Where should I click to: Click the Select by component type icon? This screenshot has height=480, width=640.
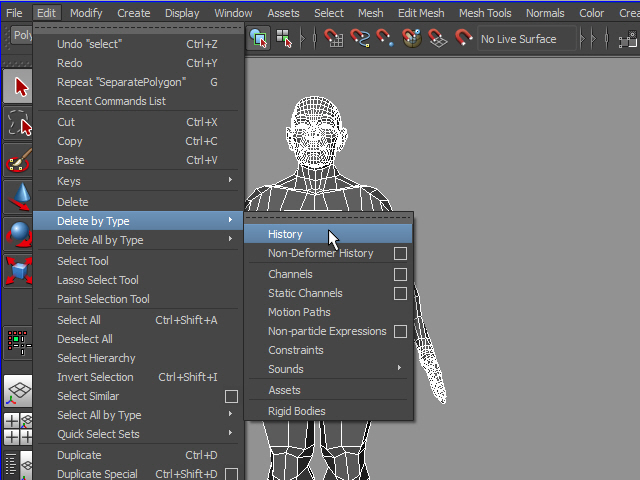[284, 38]
